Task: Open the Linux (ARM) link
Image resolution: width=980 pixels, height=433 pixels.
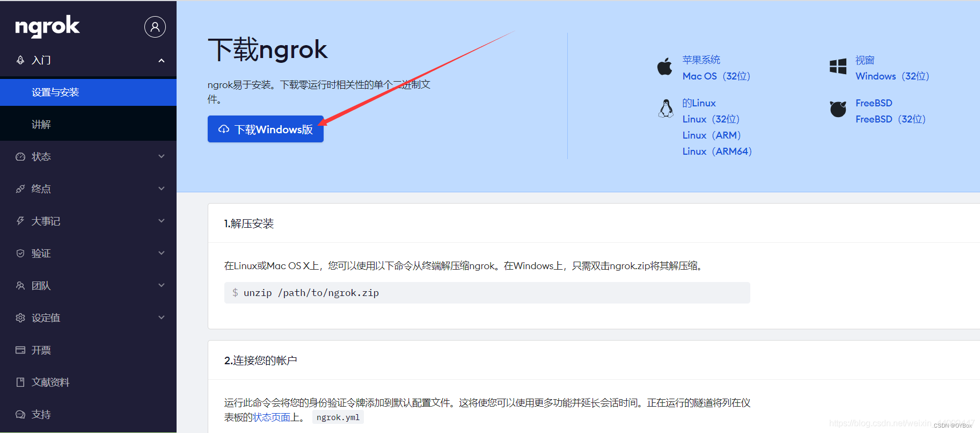Action: coord(711,135)
